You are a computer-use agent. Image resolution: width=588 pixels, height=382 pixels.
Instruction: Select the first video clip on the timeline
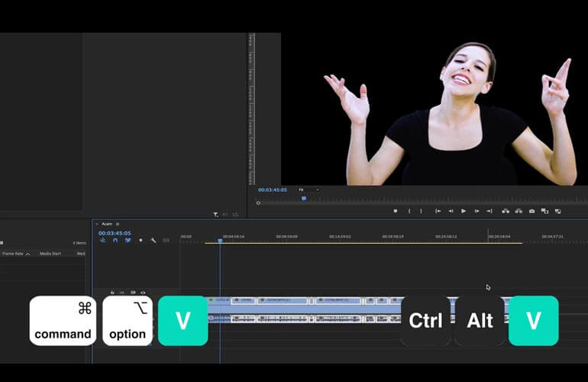[219, 300]
